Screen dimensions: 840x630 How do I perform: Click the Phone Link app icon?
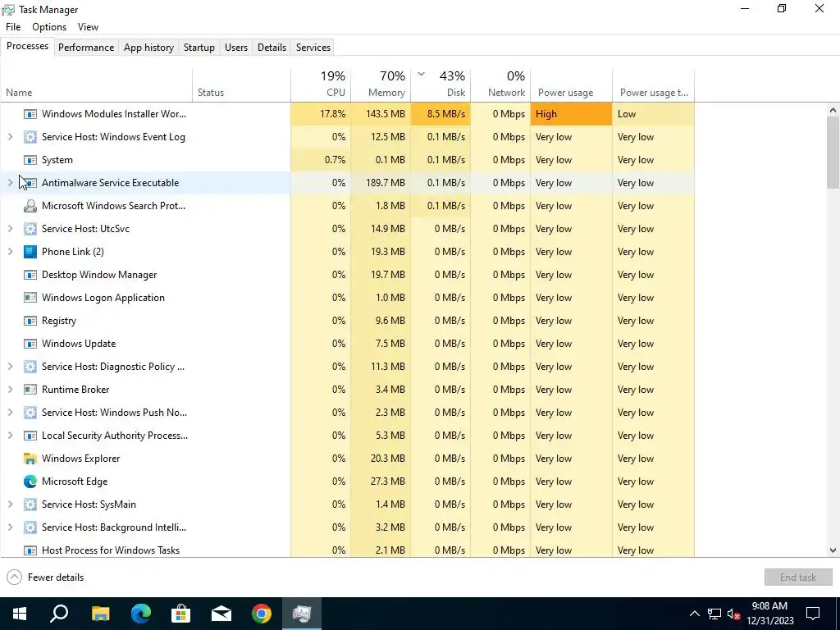pyautogui.click(x=30, y=252)
